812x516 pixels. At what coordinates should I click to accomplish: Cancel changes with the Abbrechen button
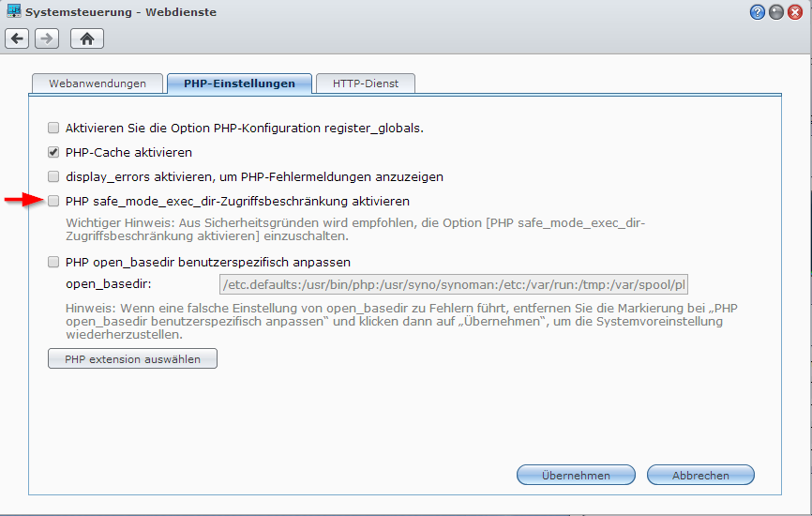(x=700, y=476)
